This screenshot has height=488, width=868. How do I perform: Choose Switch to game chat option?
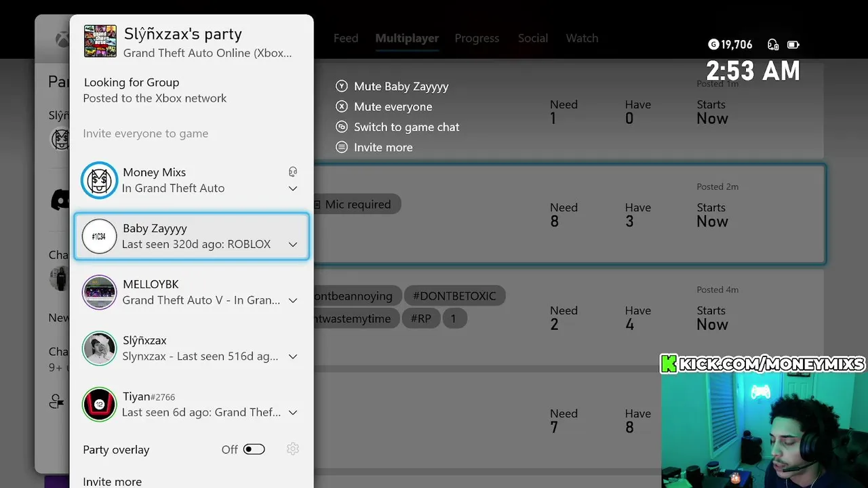407,127
